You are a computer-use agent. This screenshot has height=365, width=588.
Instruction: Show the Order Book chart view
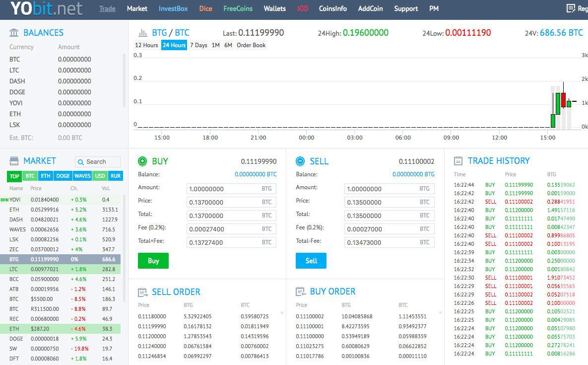pos(251,45)
